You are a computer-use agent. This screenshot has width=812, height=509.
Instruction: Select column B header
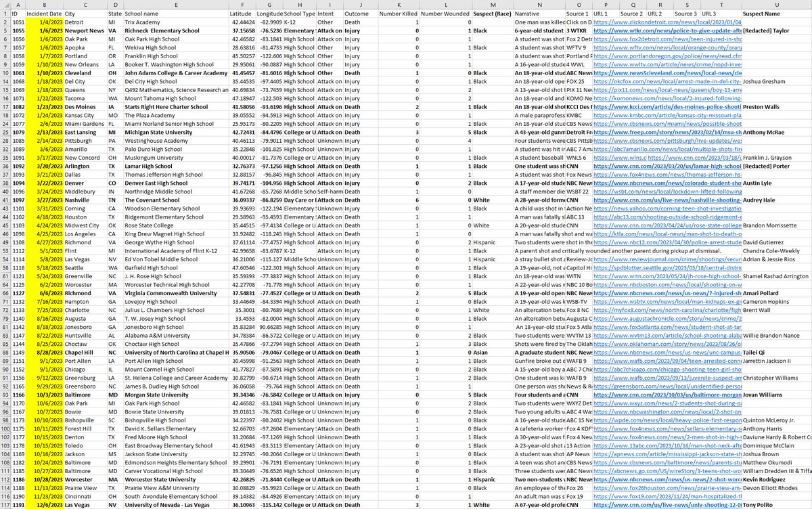[44, 4]
